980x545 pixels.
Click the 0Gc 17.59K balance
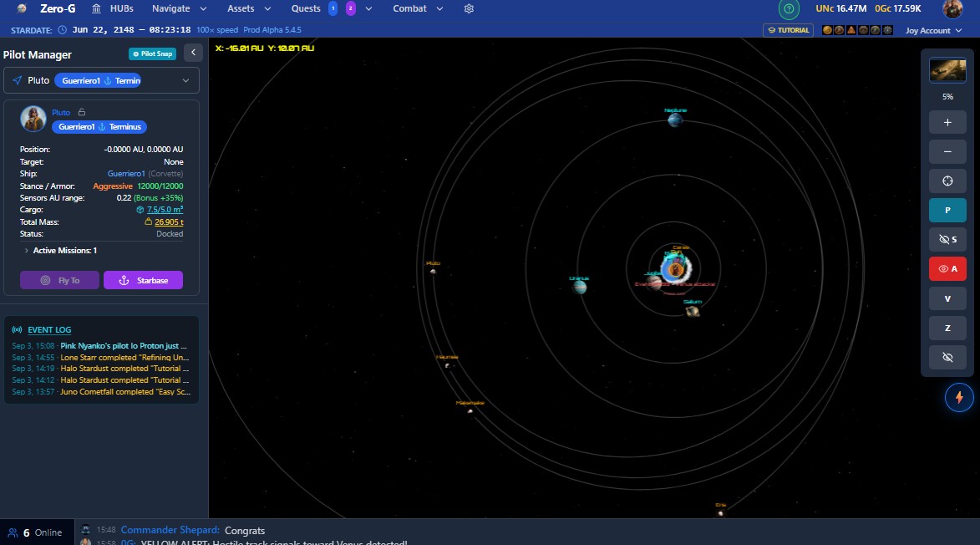pos(897,8)
